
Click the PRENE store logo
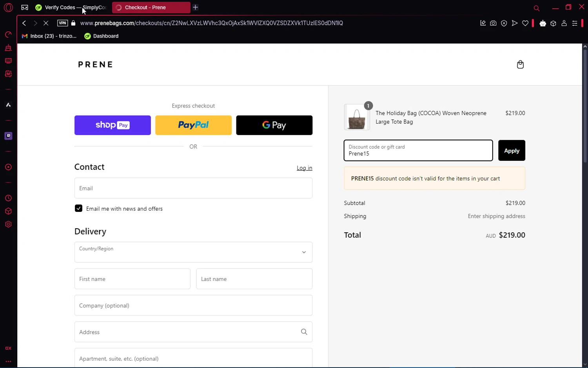coord(95,64)
